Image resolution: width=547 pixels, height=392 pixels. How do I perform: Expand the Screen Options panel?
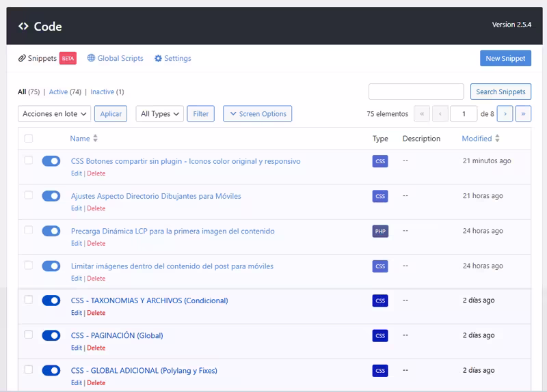[x=257, y=114]
